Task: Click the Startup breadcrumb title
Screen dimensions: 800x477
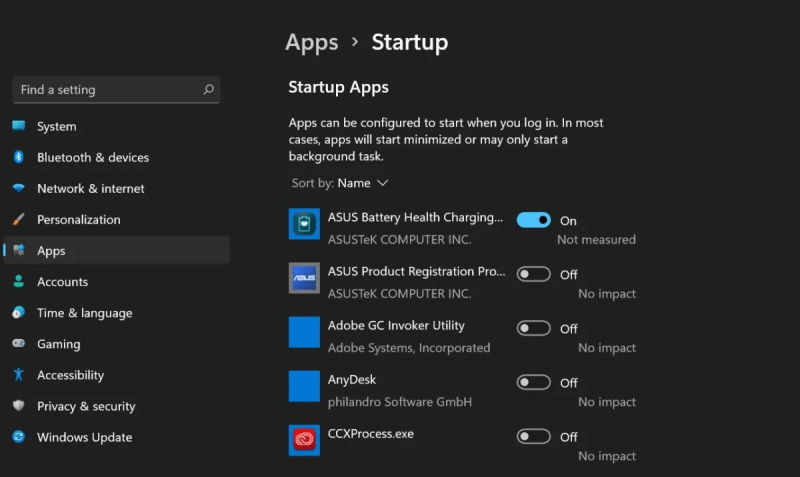Action: click(x=410, y=42)
